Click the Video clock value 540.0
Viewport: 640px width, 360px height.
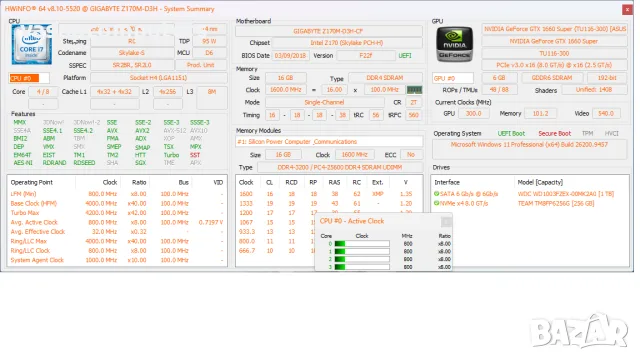point(606,114)
